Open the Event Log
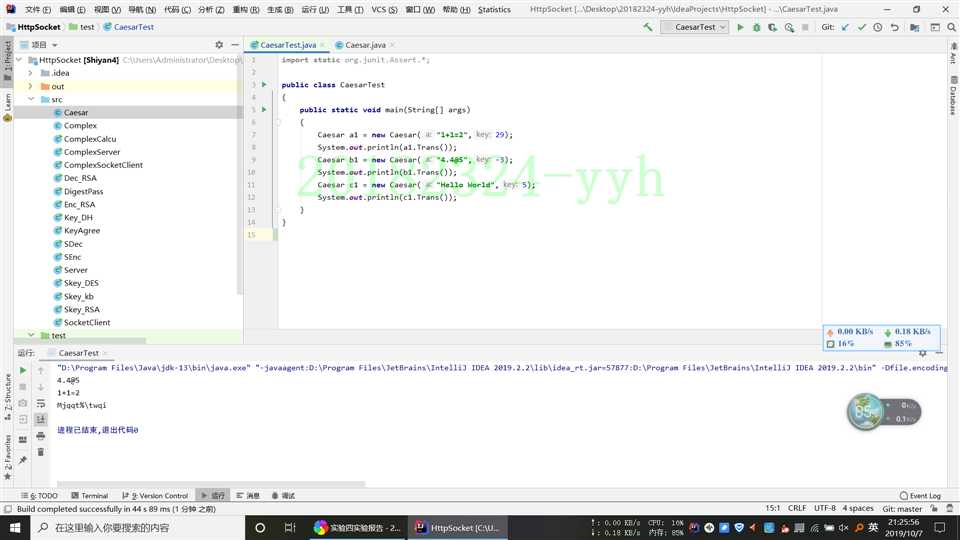960x540 pixels. (x=920, y=495)
